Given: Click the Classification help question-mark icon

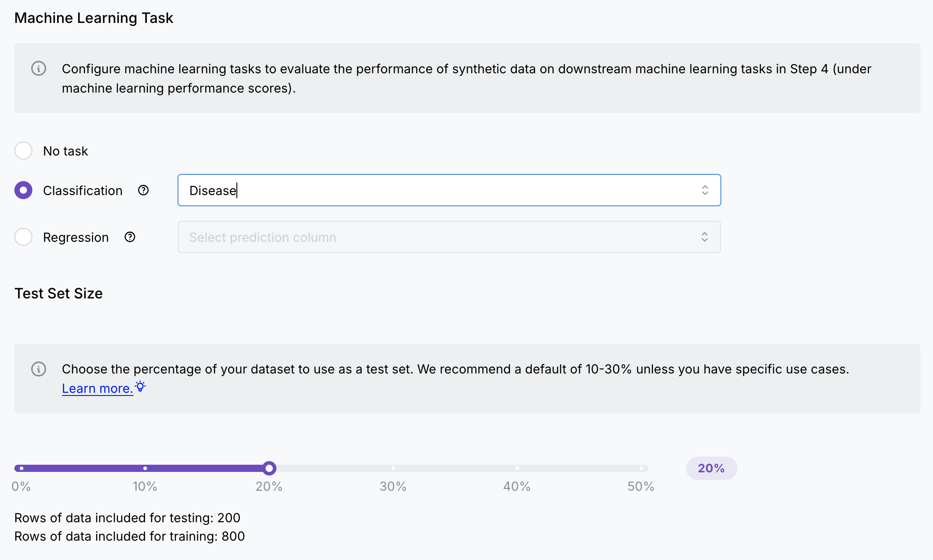Looking at the screenshot, I should coord(143,191).
